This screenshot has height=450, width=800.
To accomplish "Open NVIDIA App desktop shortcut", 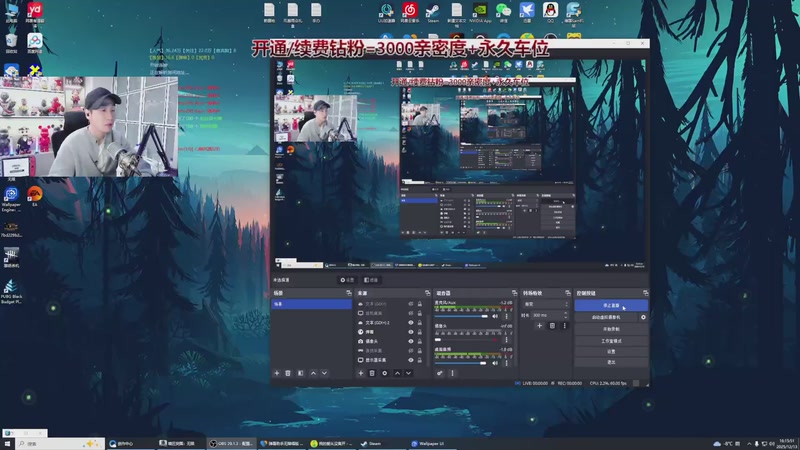I will click(480, 13).
